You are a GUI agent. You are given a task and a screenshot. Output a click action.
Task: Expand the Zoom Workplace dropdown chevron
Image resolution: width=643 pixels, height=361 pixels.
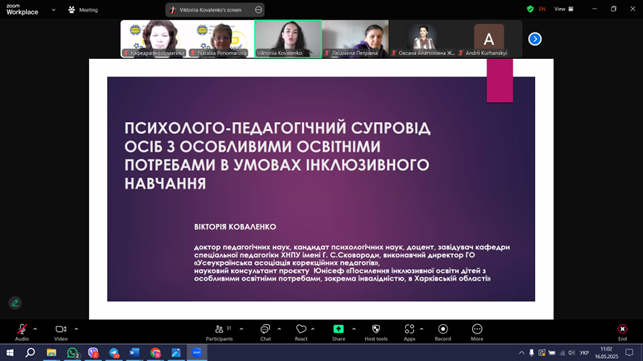pos(53,10)
